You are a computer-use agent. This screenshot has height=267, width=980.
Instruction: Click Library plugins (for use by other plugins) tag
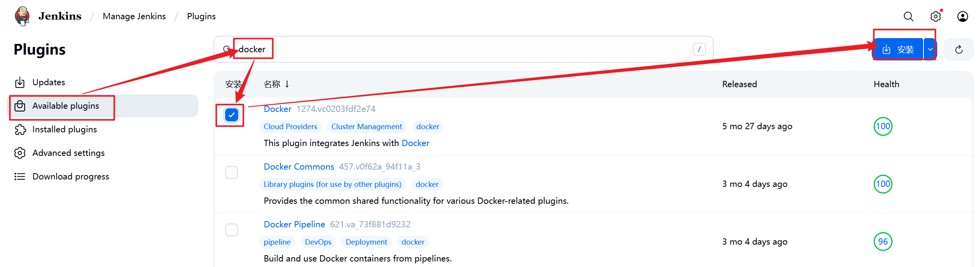pyautogui.click(x=332, y=184)
